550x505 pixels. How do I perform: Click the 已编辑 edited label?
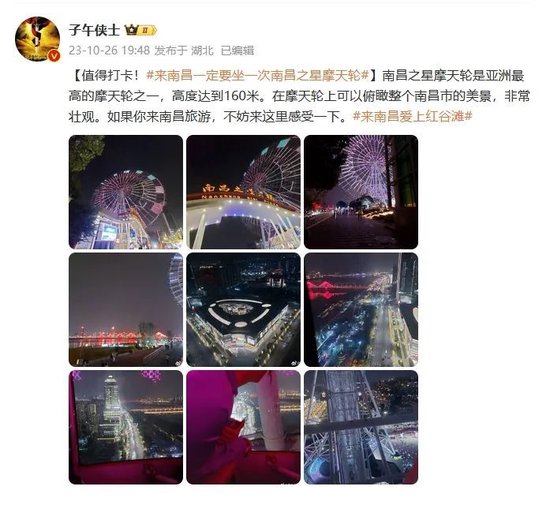pos(237,50)
